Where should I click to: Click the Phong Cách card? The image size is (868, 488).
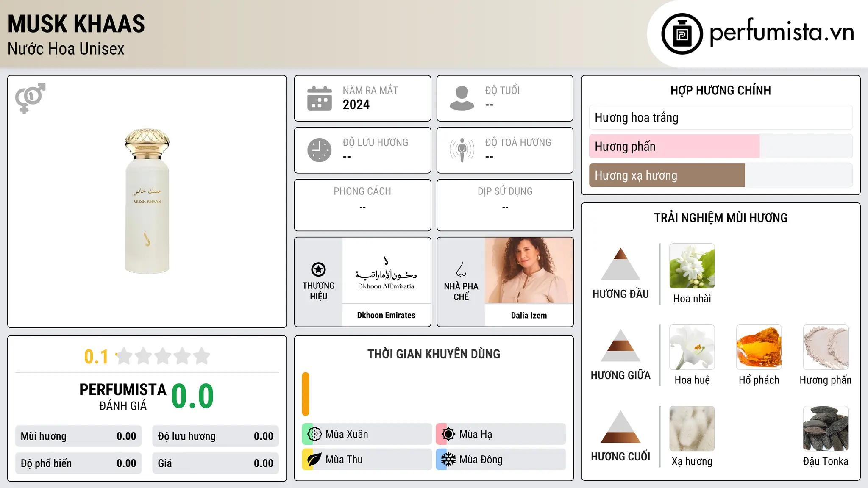[363, 205]
